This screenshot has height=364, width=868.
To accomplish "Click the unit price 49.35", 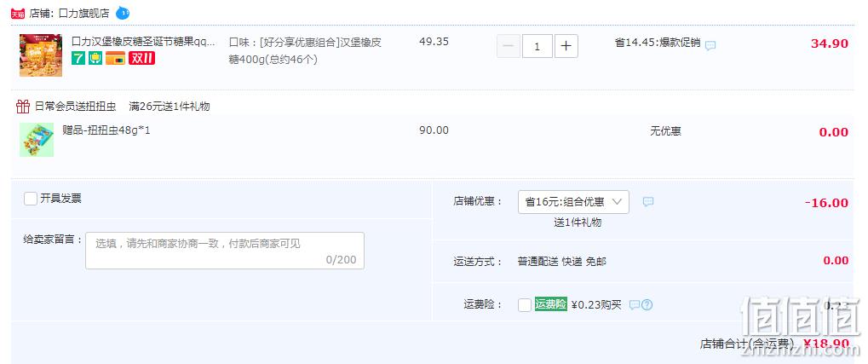I will tap(434, 42).
